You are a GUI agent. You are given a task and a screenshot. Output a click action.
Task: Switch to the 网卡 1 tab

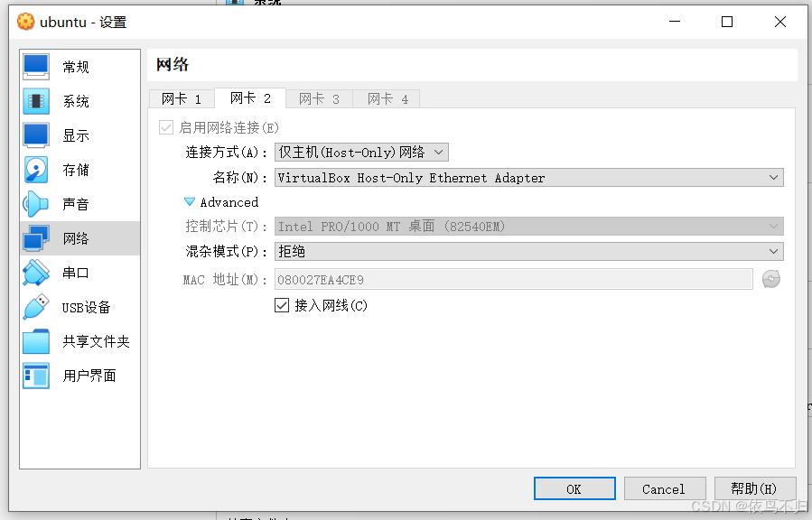(182, 98)
